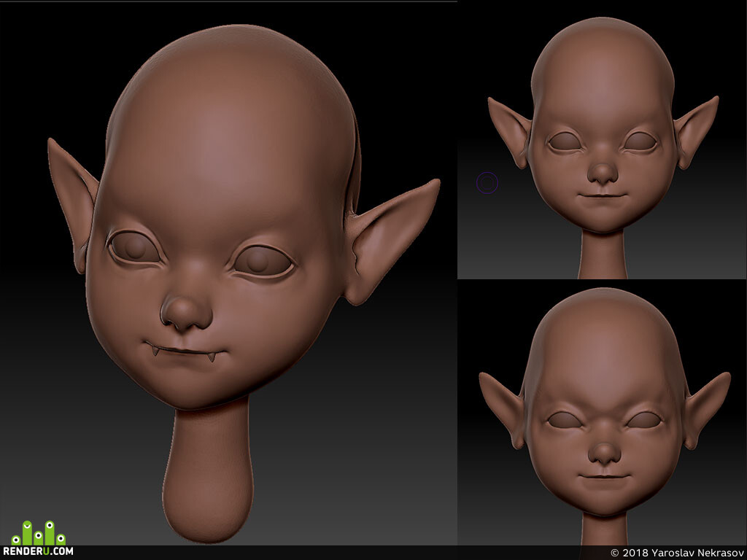The width and height of the screenshot is (747, 560).
Task: Click the right eye of the large head
Action: point(262,262)
